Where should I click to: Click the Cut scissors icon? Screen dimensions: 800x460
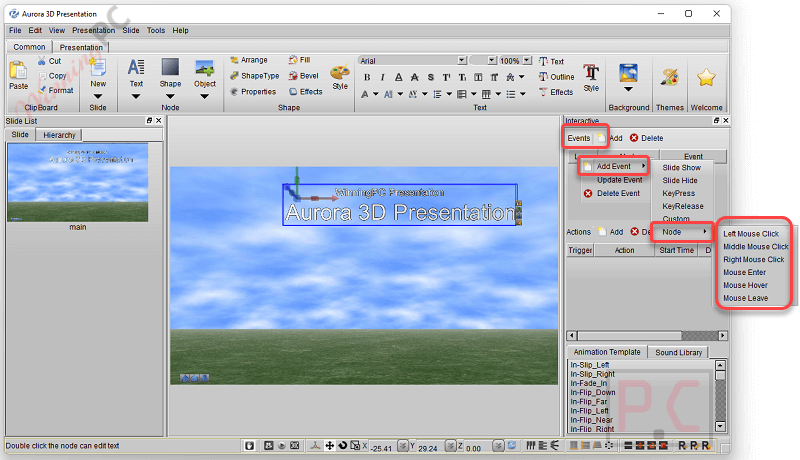[42, 61]
